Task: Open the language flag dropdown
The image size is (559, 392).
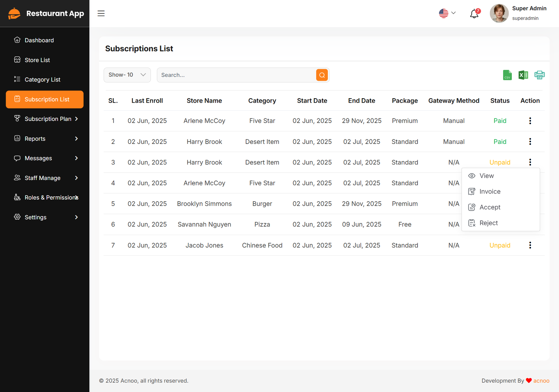Action: tap(447, 13)
